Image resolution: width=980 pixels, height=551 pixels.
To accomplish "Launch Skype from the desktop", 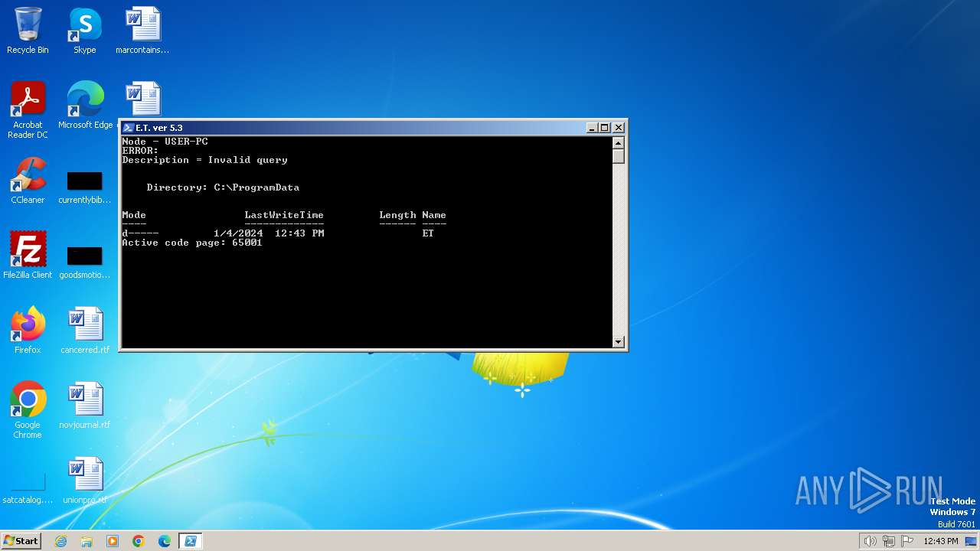I will point(84,31).
